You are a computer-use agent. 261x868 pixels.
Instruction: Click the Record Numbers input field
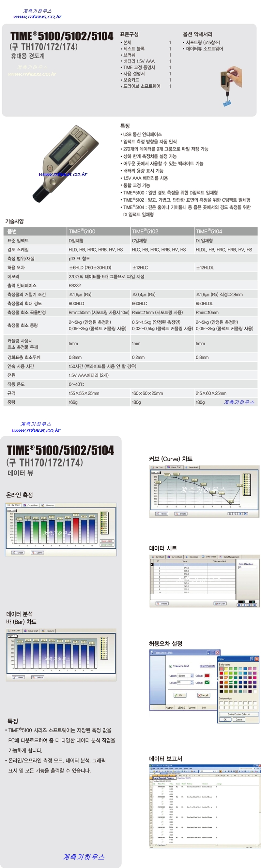248,567
